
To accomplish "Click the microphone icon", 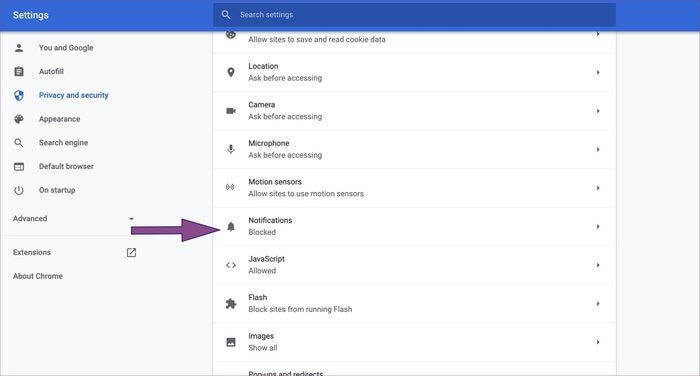I will coord(231,149).
